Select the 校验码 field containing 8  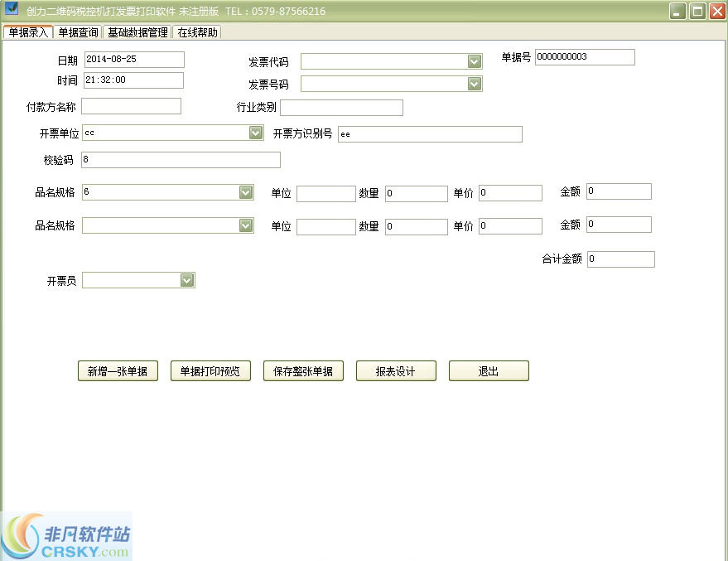pyautogui.click(x=180, y=159)
